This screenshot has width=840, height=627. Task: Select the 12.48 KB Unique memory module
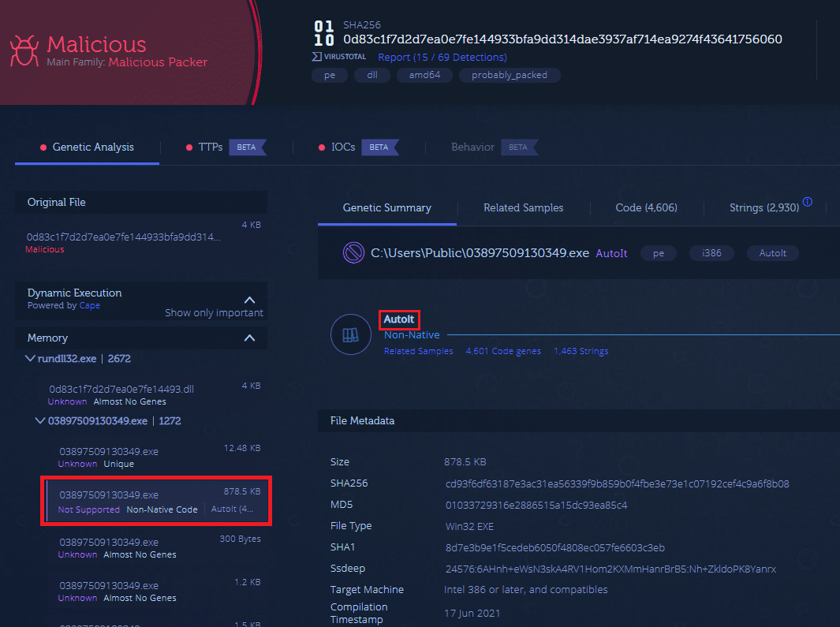[158, 457]
